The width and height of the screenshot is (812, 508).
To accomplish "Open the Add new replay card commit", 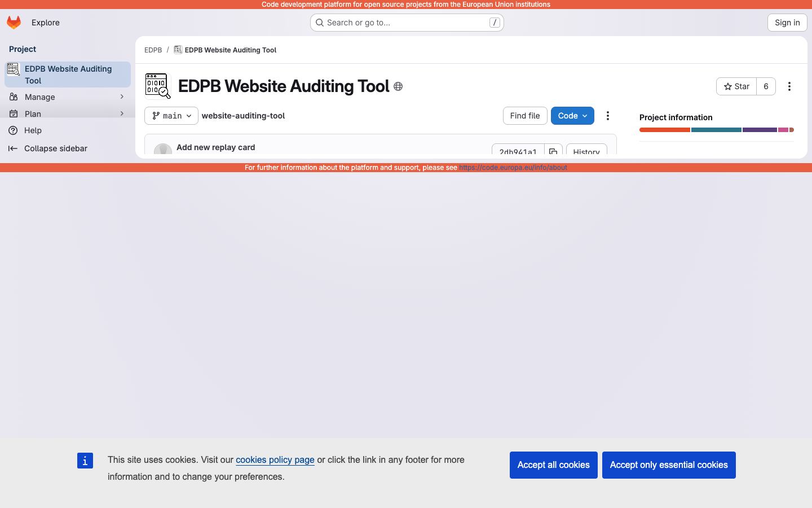I will (x=215, y=147).
